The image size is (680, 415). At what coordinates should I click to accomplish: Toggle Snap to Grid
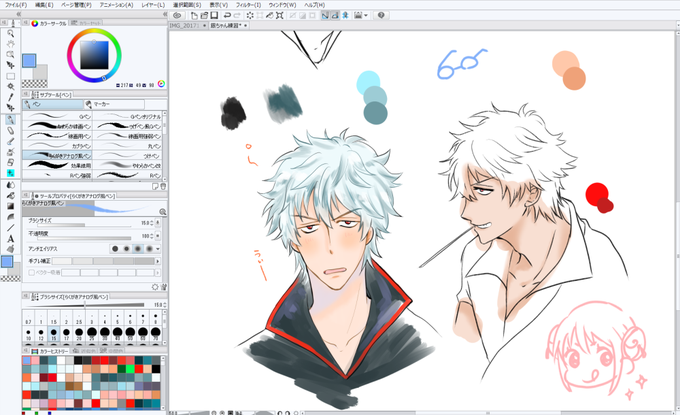tap(345, 15)
